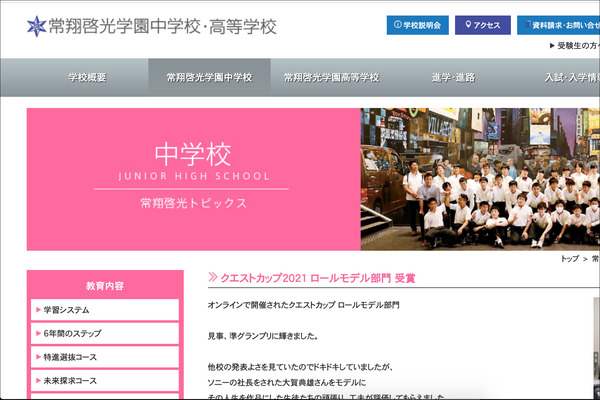Click the group photo banner image
Viewport: 600px width, 400px height.
point(480,179)
